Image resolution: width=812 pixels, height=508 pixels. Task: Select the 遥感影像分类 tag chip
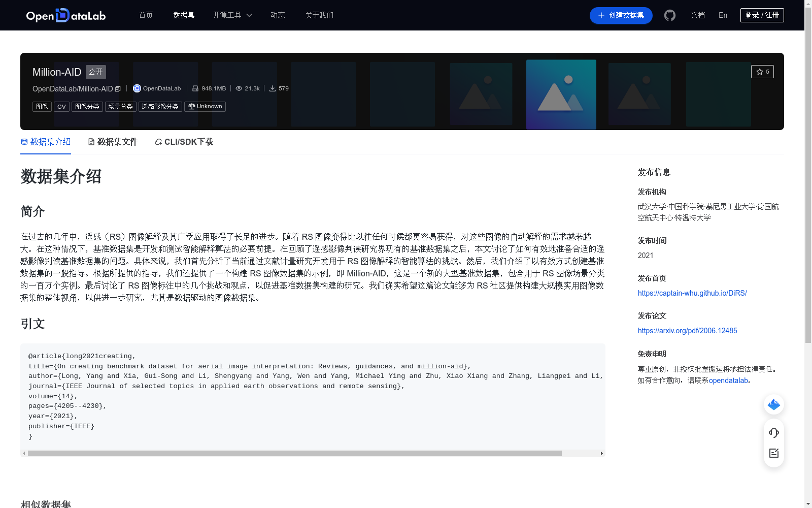(x=160, y=106)
